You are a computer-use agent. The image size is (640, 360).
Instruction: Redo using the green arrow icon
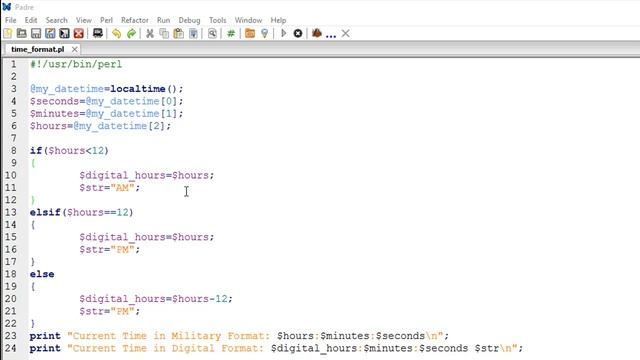tap(131, 33)
